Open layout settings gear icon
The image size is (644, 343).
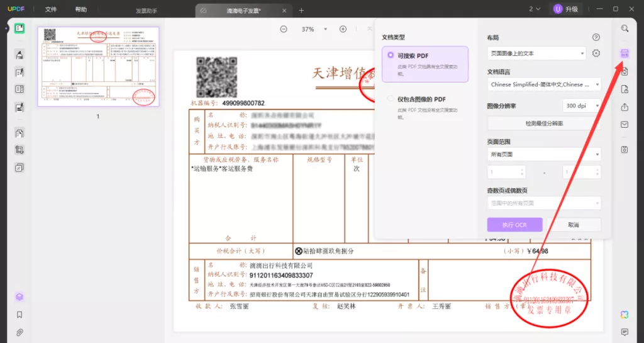596,53
